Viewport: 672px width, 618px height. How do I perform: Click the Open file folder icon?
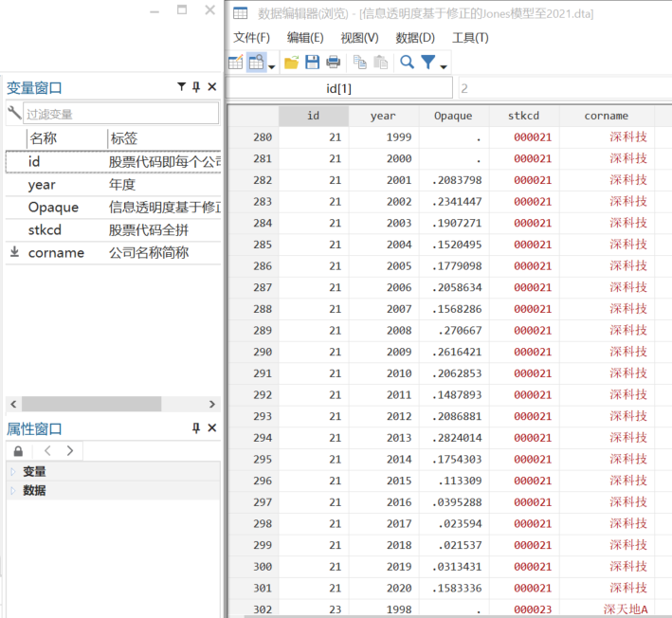[291, 63]
